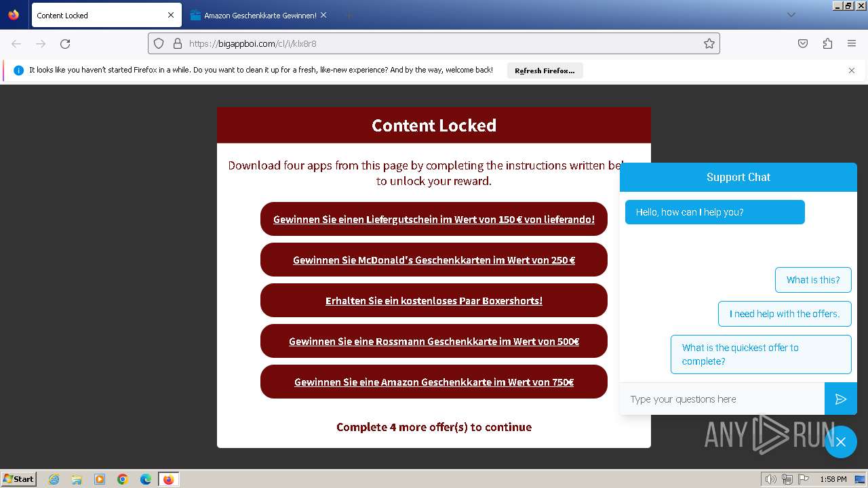Open the tracking protection shield icon
Image resolution: width=868 pixels, height=488 pixels.
pos(159,43)
